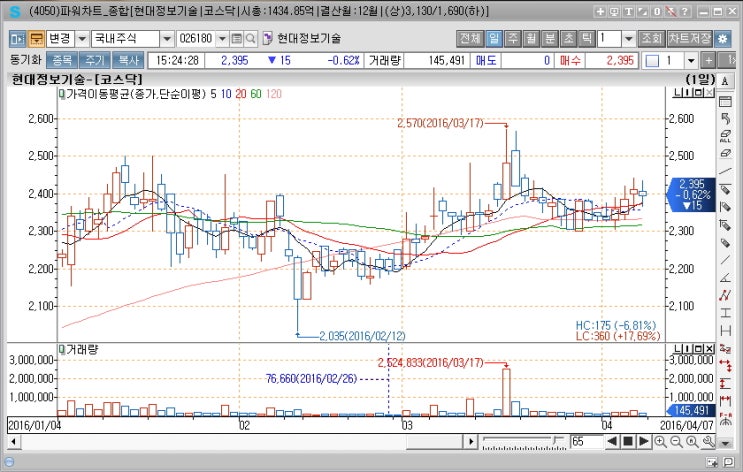This screenshot has height=472, width=743.
Task: Select the 복사 copy tab
Action: coord(128,60)
